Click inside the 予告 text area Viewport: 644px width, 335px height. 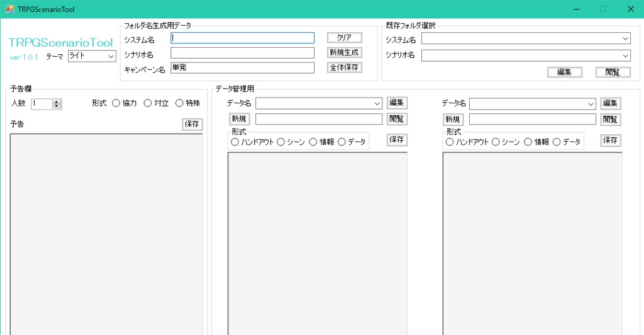click(106, 234)
